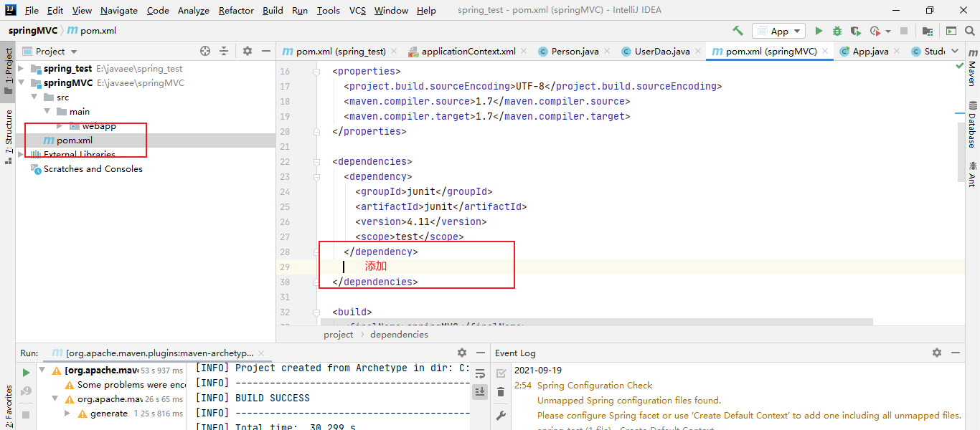Open Search Everywhere with the magnifier icon
This screenshot has width=980, height=430.
[x=970, y=31]
